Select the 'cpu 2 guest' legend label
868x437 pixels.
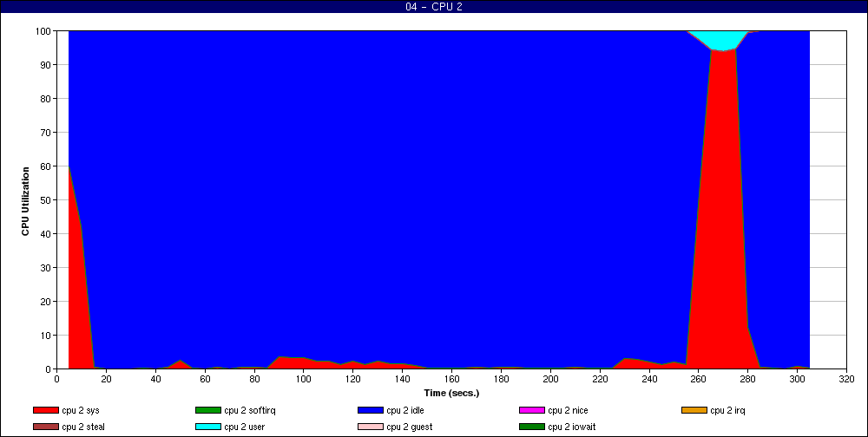click(x=409, y=427)
